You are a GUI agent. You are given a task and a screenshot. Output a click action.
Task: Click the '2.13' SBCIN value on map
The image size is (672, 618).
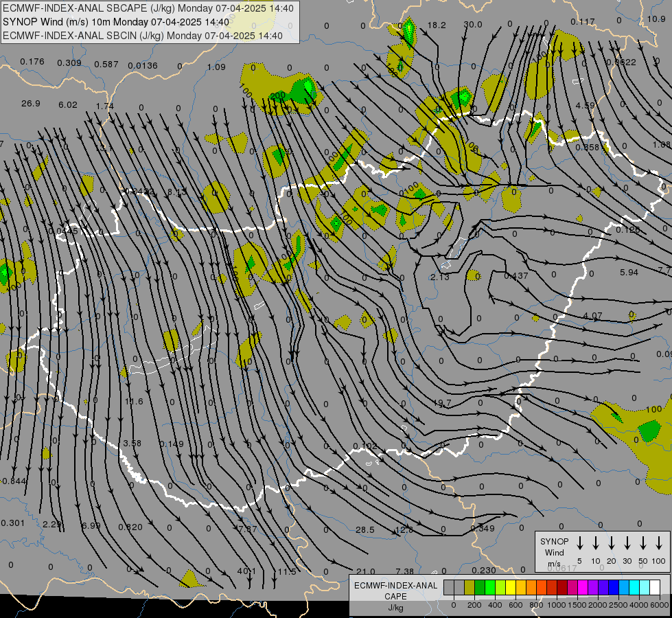click(440, 277)
